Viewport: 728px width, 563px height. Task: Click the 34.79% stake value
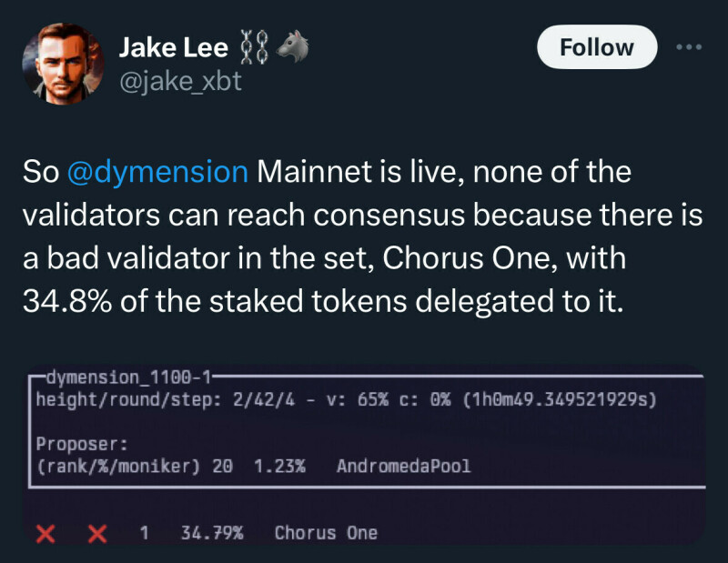tap(212, 533)
